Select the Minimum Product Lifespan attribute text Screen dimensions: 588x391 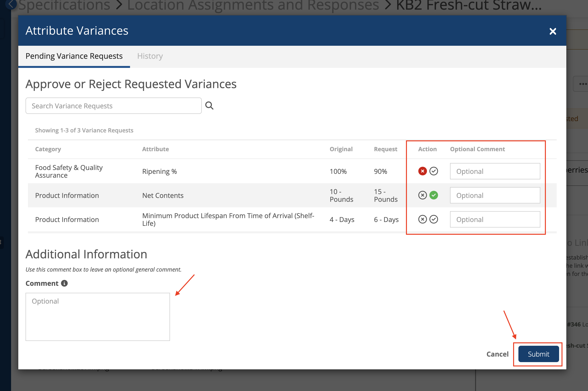(x=228, y=219)
